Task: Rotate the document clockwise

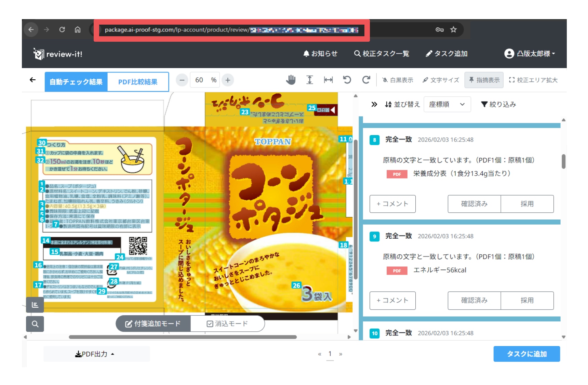Action: 366,80
